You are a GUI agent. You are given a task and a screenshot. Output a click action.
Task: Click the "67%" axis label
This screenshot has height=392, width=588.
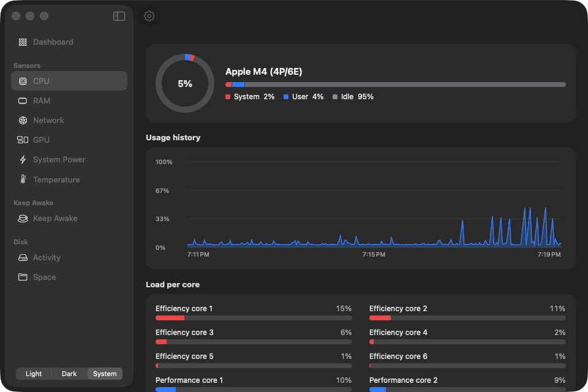162,190
